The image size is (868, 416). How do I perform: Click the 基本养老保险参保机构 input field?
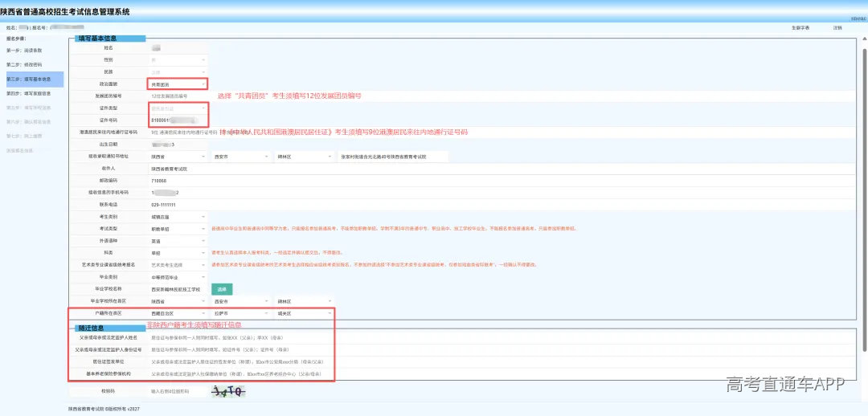pyautogui.click(x=502, y=374)
